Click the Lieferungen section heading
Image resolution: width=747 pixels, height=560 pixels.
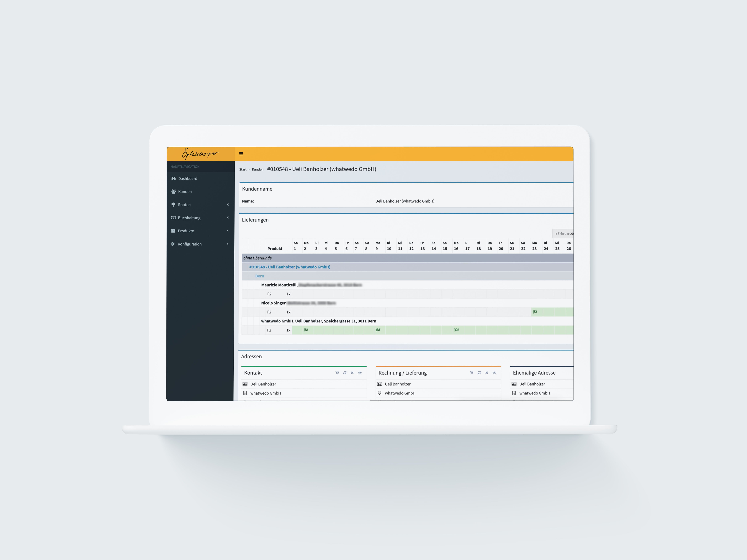point(255,220)
